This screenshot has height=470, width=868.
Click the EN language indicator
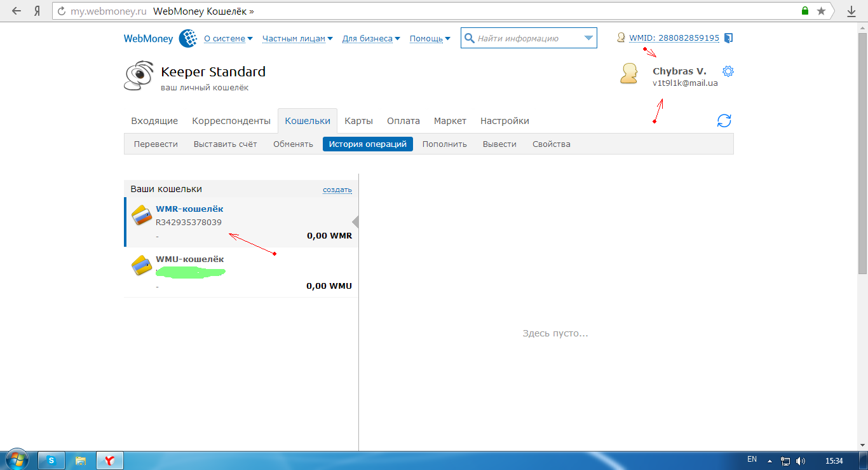(752, 459)
